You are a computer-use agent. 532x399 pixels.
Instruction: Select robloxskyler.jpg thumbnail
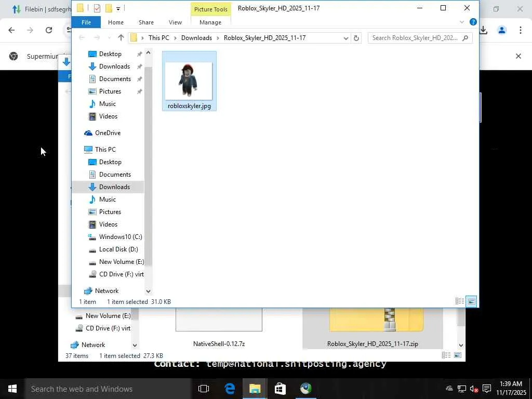coord(189,81)
